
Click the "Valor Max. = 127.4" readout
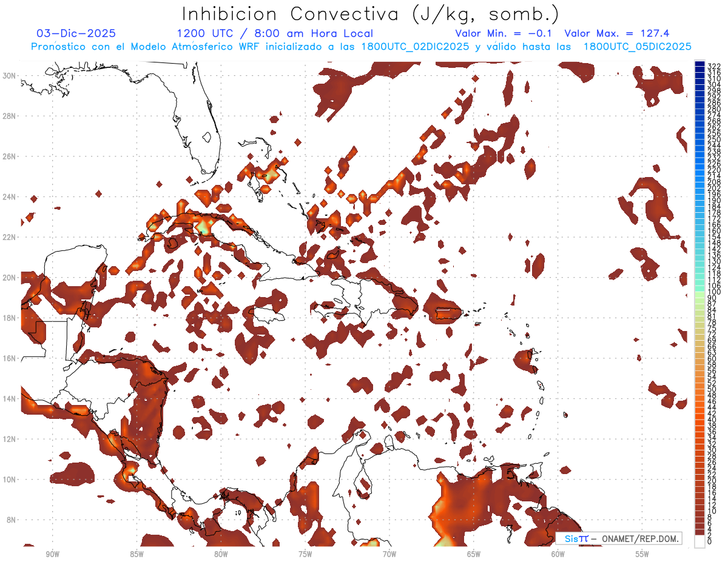pos(617,33)
